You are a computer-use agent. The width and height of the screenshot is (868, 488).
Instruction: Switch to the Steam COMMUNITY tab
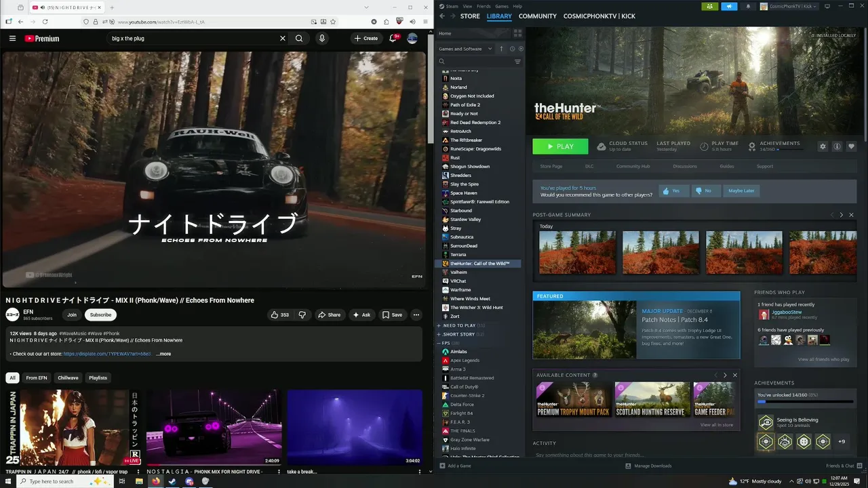point(538,16)
